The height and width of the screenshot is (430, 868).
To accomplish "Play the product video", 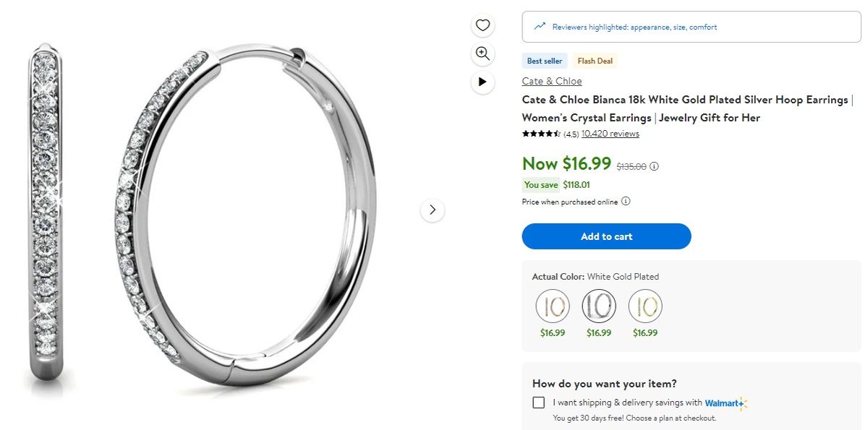I will click(x=482, y=82).
